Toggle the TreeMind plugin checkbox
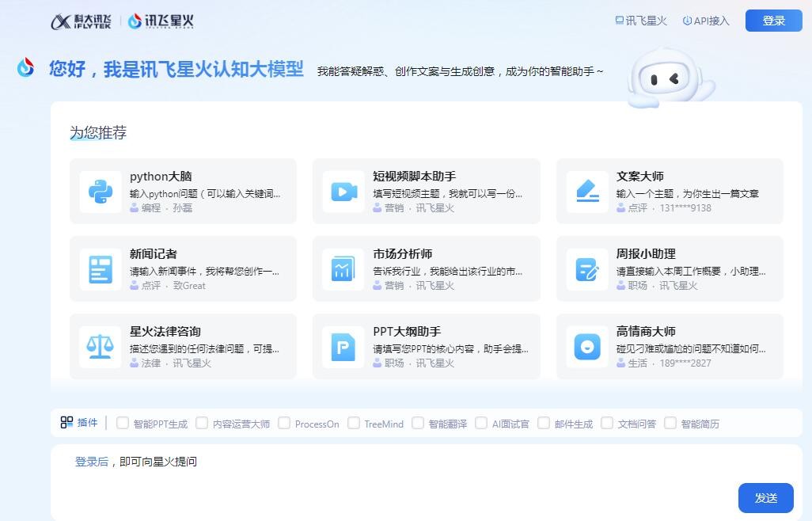 [x=354, y=423]
